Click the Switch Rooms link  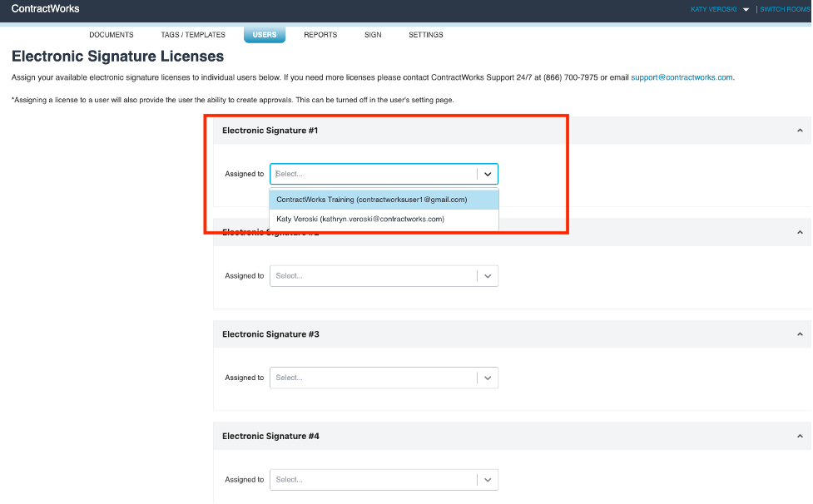tap(785, 9)
